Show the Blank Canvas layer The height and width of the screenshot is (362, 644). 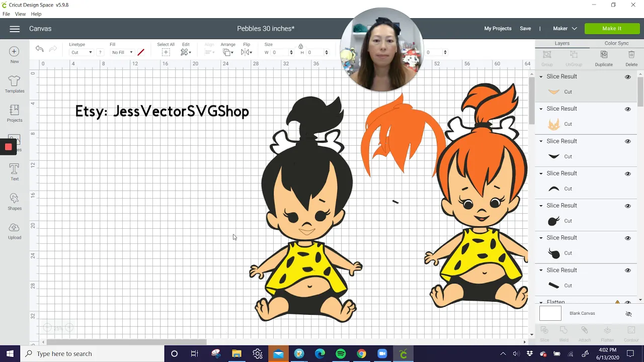point(628,314)
